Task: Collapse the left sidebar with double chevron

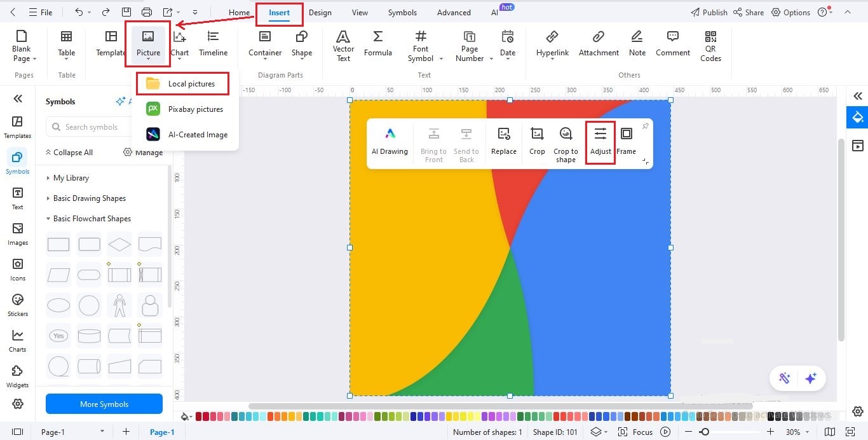Action: coord(18,98)
